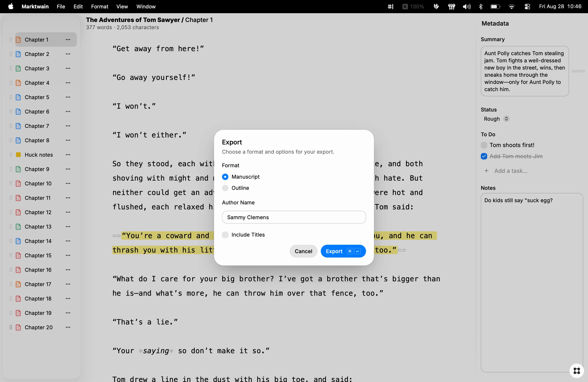Click the battery status icon
588x382 pixels.
495,6
